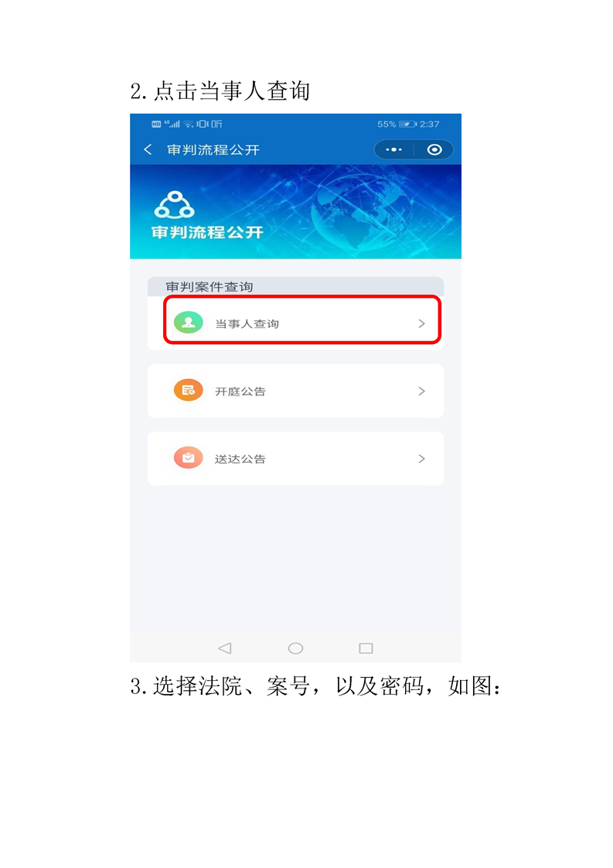This screenshot has width=613, height=868.
Task: Tap the battery indicator in status bar
Action: (x=407, y=124)
